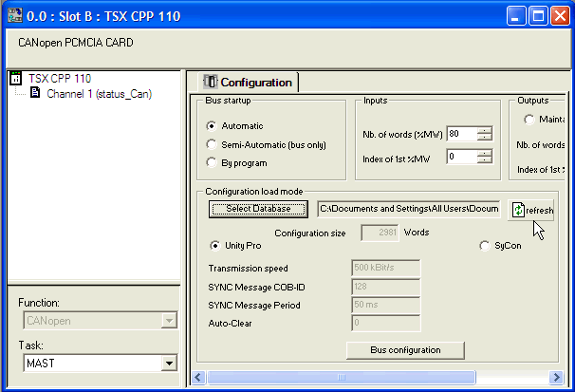Open the Task dropdown showing MAST
The image size is (575, 392).
tap(169, 364)
